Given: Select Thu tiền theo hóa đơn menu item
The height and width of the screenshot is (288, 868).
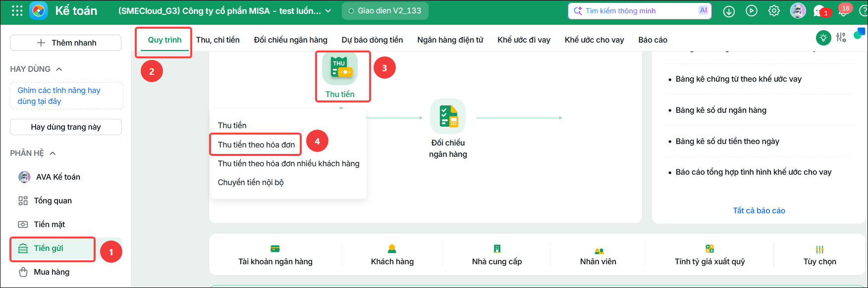Looking at the screenshot, I should pos(256,144).
